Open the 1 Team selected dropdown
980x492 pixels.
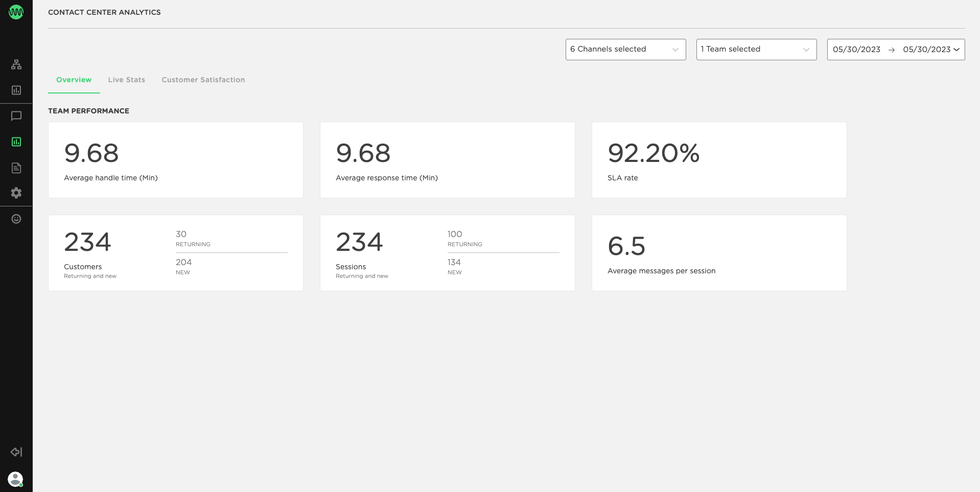pos(756,50)
